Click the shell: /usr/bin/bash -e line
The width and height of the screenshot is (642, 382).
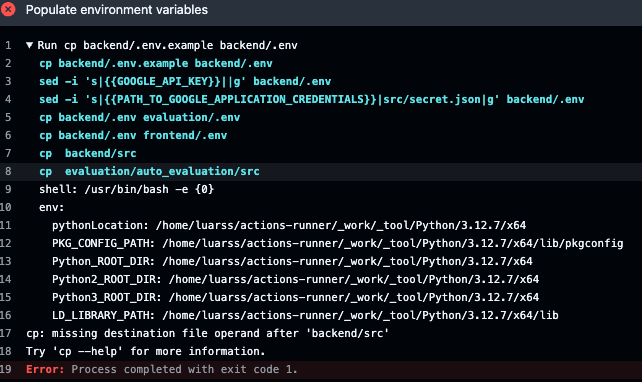tap(127, 189)
